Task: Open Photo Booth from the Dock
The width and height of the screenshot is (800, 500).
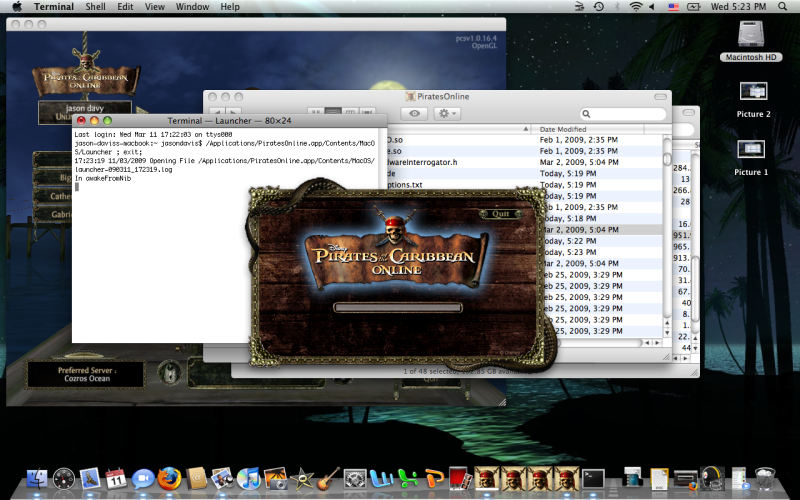Action: point(461,479)
